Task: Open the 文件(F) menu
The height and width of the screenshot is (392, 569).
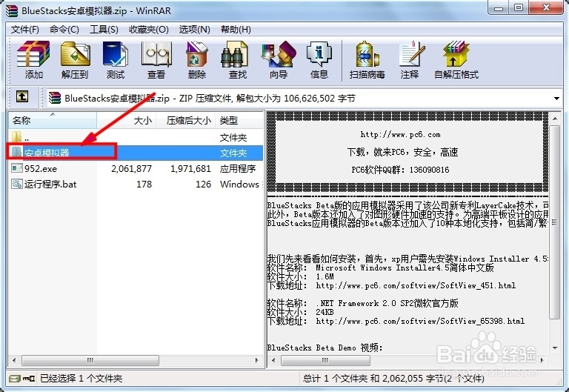Action: pyautogui.click(x=24, y=30)
